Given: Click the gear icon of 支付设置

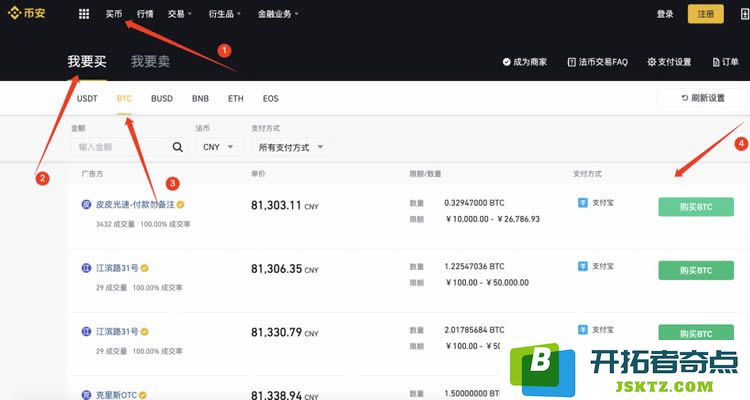Looking at the screenshot, I should click(x=651, y=62).
